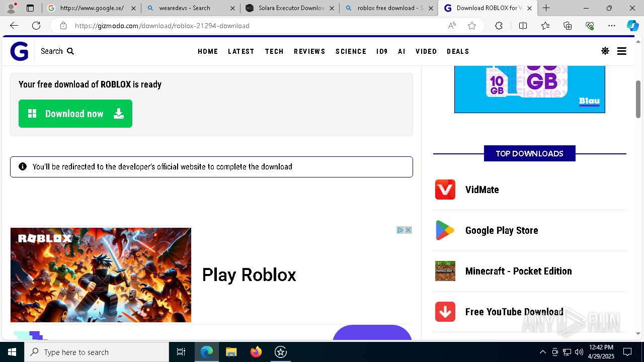Click the green Download now button

coord(75,114)
